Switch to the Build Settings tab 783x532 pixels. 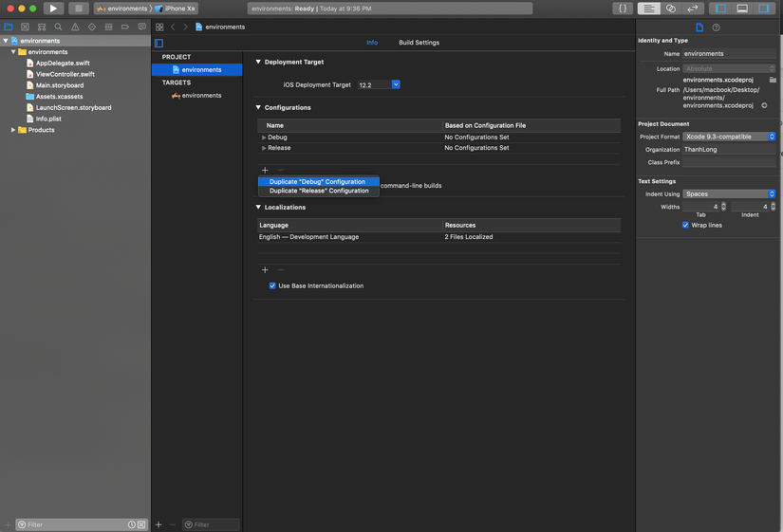click(x=419, y=43)
